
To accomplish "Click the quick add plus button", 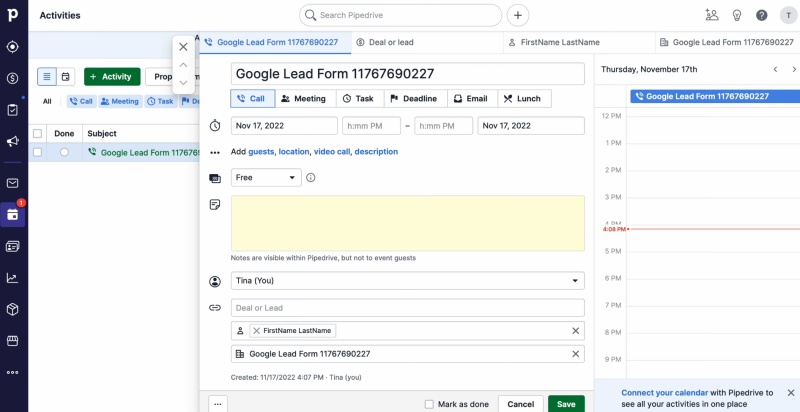I will tap(518, 15).
